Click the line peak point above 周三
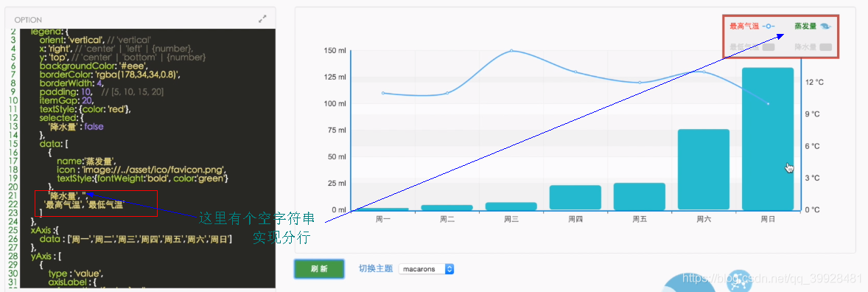This screenshot has width=868, height=292. click(x=511, y=50)
